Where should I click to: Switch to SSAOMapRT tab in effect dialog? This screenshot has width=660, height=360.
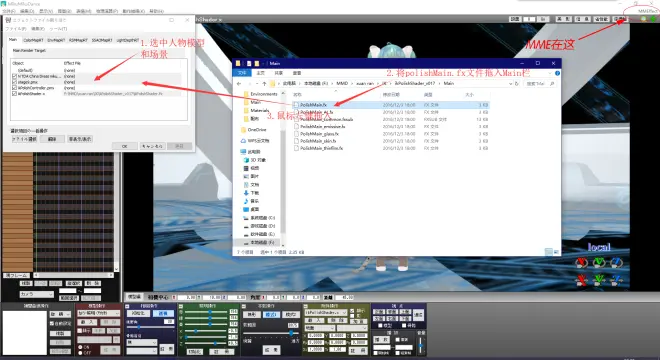point(102,40)
